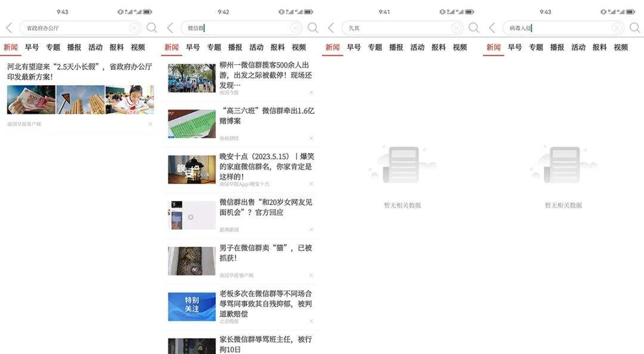Click the 央视财经 source label
The height and width of the screenshot is (354, 644).
coord(229,138)
